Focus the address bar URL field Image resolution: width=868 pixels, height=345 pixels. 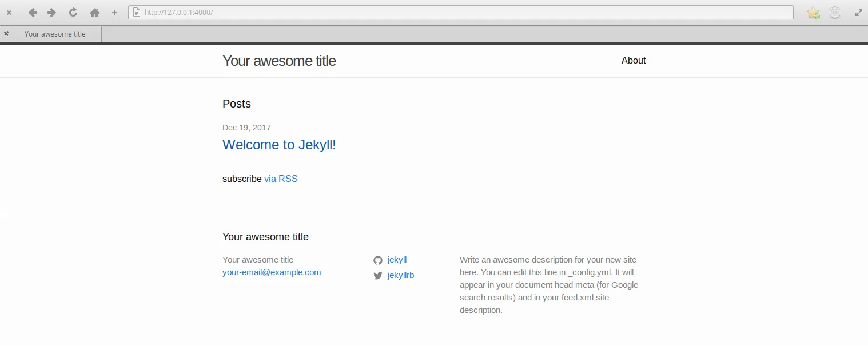[x=460, y=12]
